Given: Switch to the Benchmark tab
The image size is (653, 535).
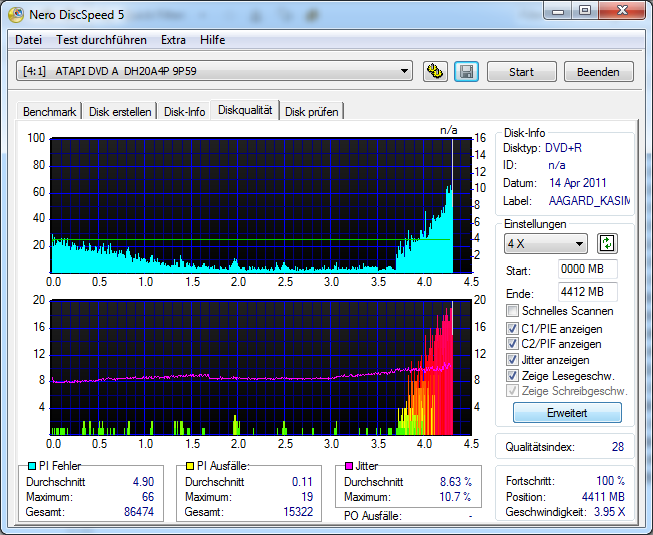Looking at the screenshot, I should 49,112.
